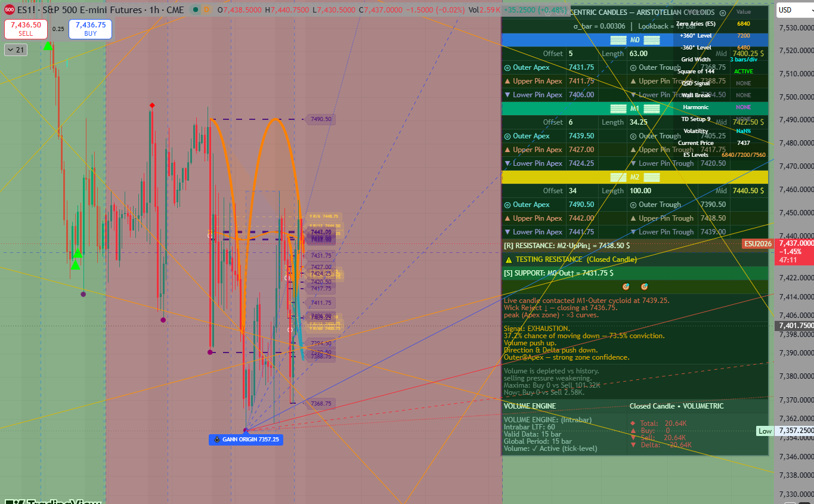Click the current price 7,437.0000 axis label
814x504 pixels.
point(794,243)
